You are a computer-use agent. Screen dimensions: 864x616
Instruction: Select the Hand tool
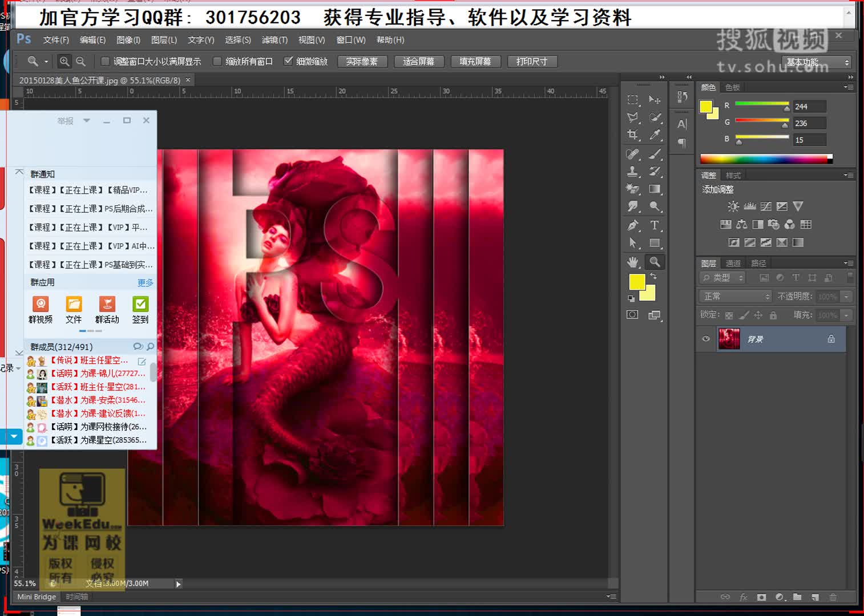point(632,262)
